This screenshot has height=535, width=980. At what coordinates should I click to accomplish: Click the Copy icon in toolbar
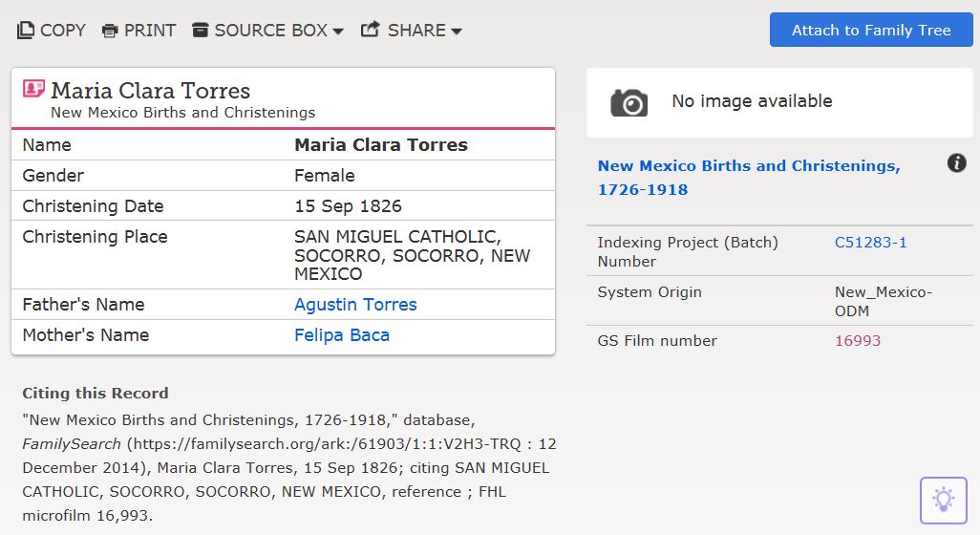pos(26,31)
